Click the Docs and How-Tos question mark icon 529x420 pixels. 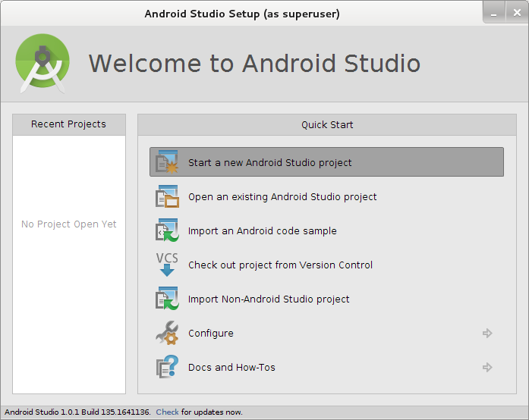(167, 367)
